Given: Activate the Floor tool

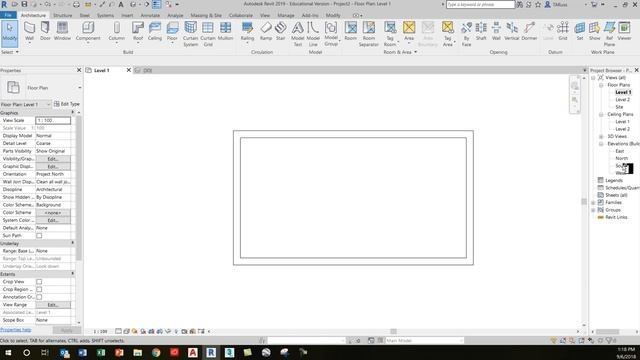Looking at the screenshot, I should click(x=172, y=32).
